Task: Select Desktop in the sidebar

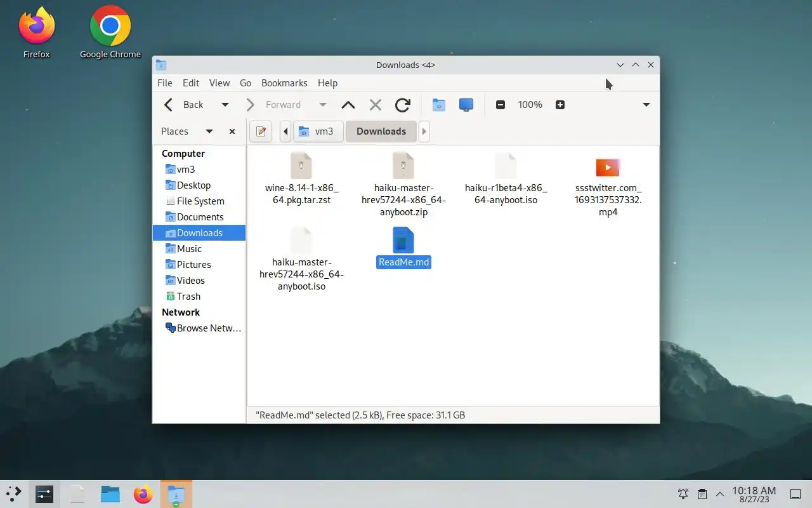Action: [x=199, y=185]
